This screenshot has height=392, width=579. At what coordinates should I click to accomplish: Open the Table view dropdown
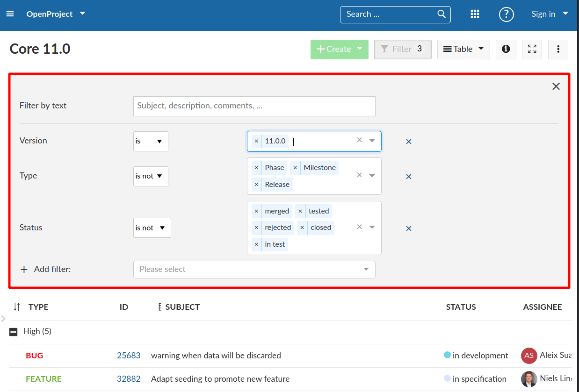pyautogui.click(x=463, y=49)
